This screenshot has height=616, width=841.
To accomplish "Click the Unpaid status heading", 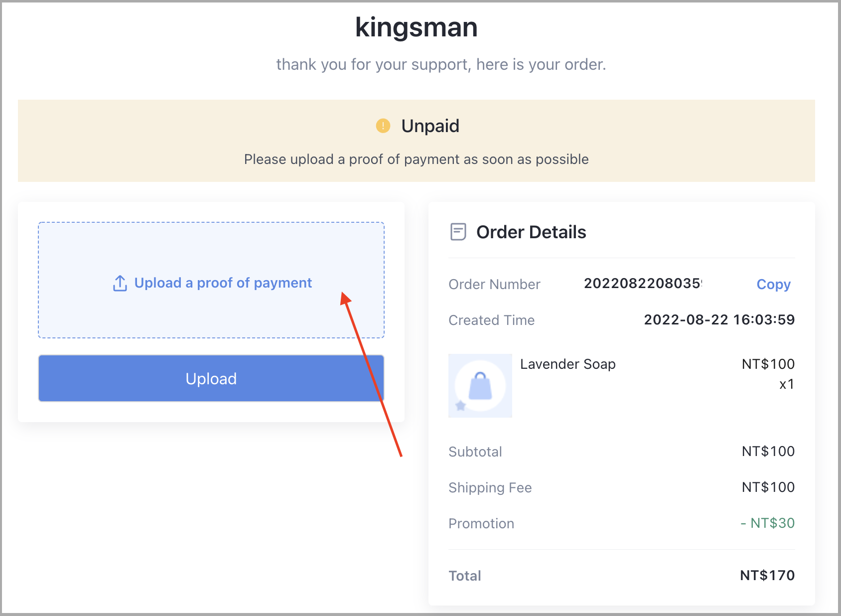I will pos(430,126).
